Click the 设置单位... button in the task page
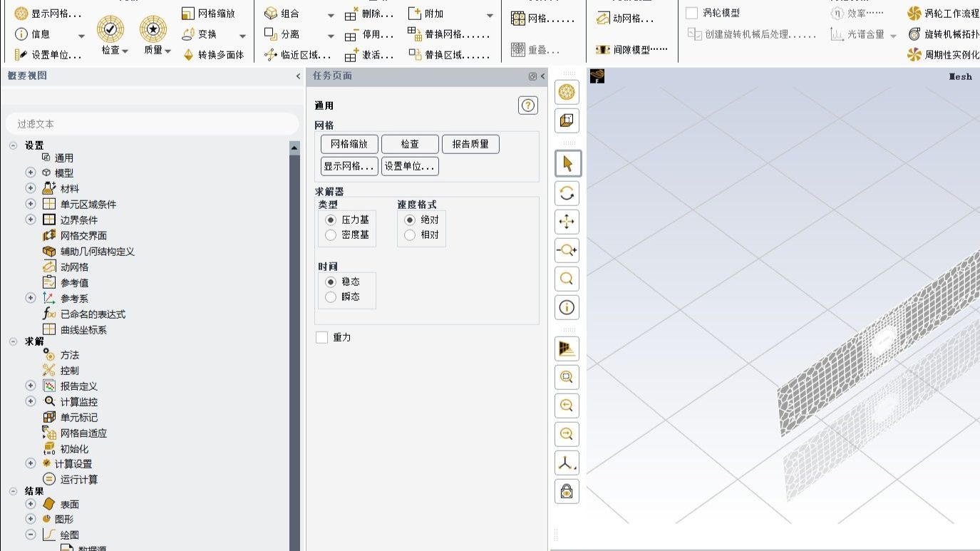 click(x=410, y=166)
